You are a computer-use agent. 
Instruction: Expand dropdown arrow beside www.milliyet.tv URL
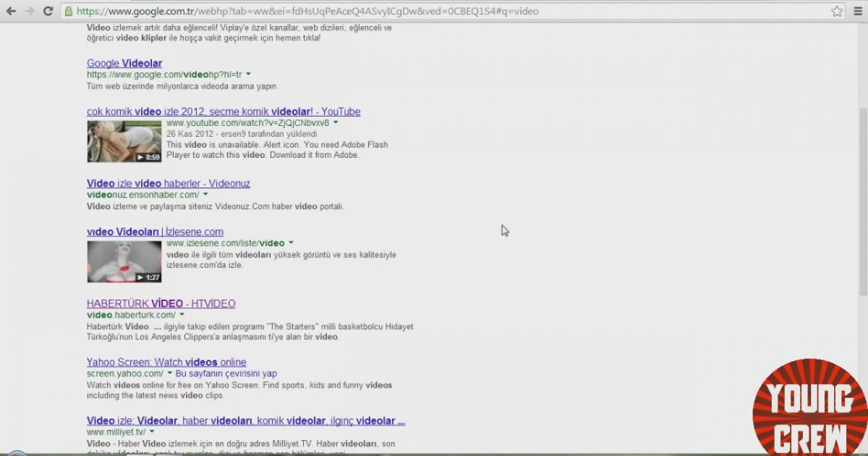click(152, 432)
